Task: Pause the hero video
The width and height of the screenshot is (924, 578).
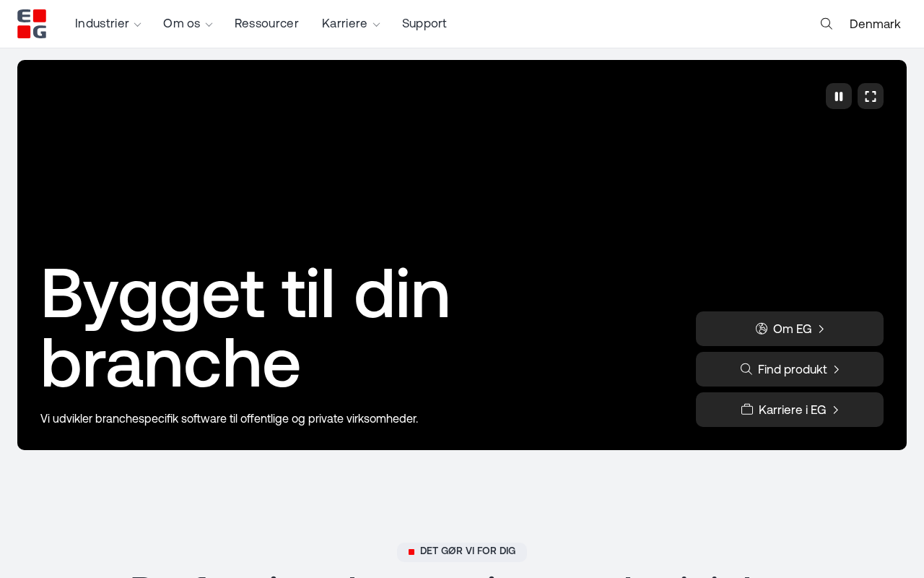Action: pyautogui.click(x=839, y=96)
